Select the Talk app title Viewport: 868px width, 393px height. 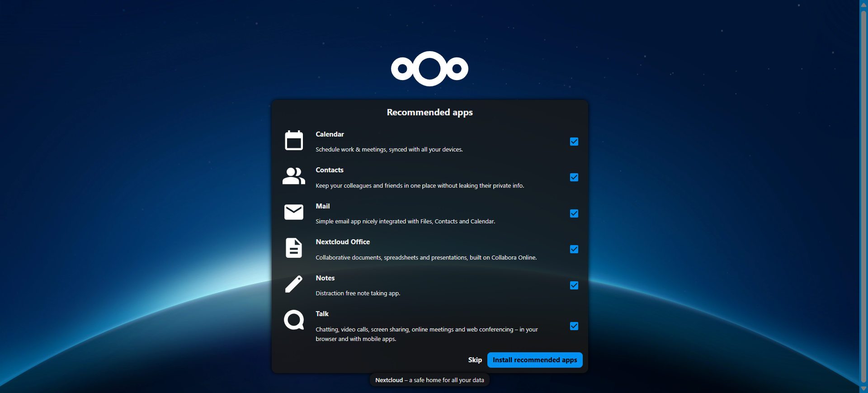pyautogui.click(x=322, y=314)
